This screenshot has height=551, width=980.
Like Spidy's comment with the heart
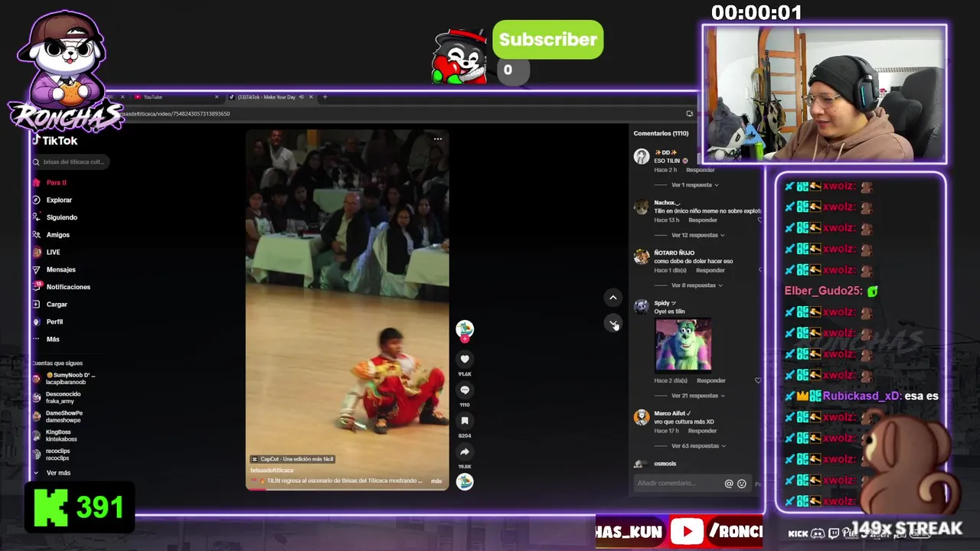click(758, 380)
